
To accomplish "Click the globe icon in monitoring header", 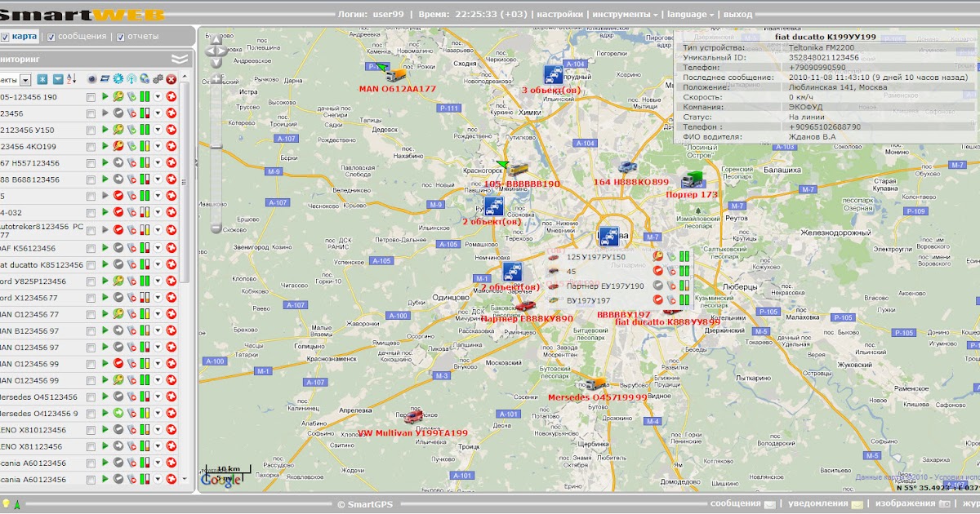I will [144, 79].
